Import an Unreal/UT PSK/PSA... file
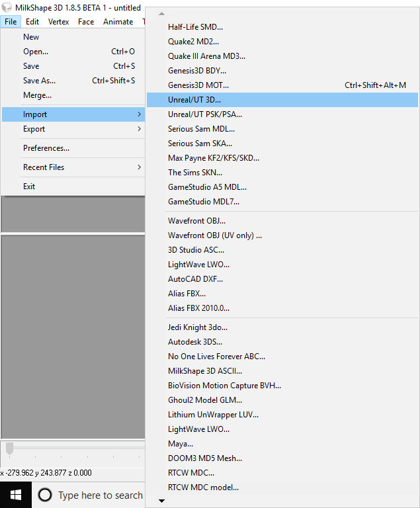420x508 pixels. [282, 114]
